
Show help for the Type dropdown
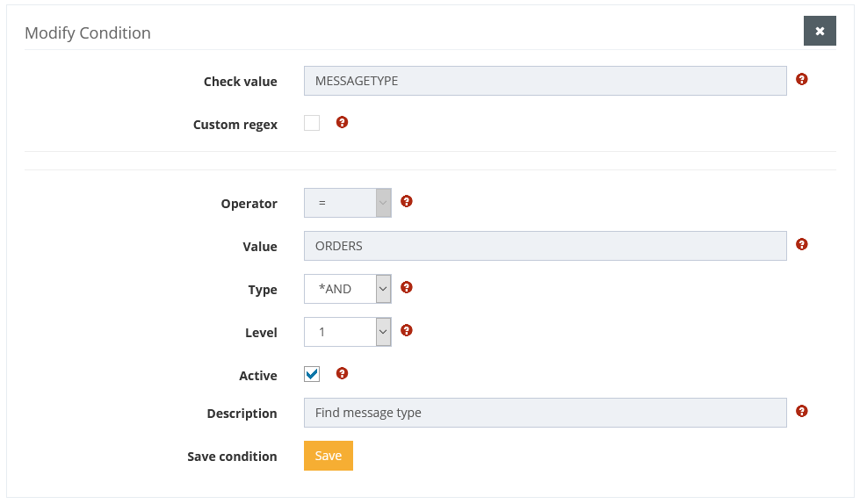[406, 287]
